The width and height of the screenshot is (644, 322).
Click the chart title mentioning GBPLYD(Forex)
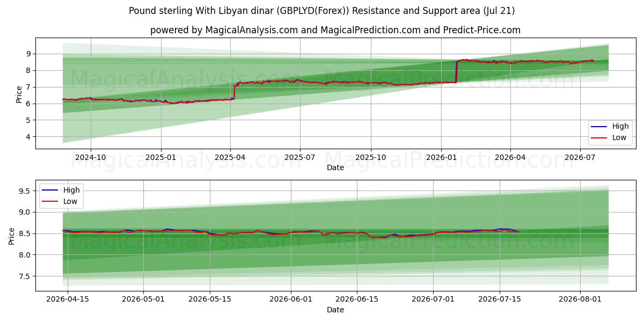coord(322,11)
